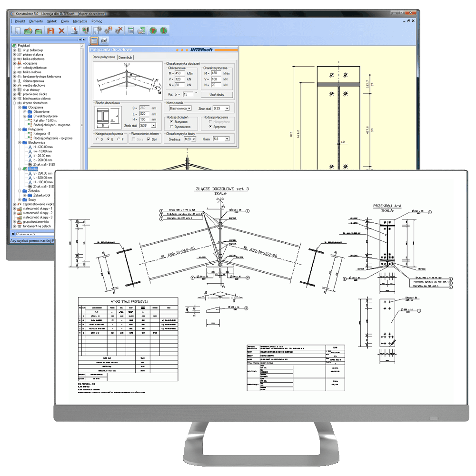Open the Kształtownik Znak stali dropdown

[221, 109]
